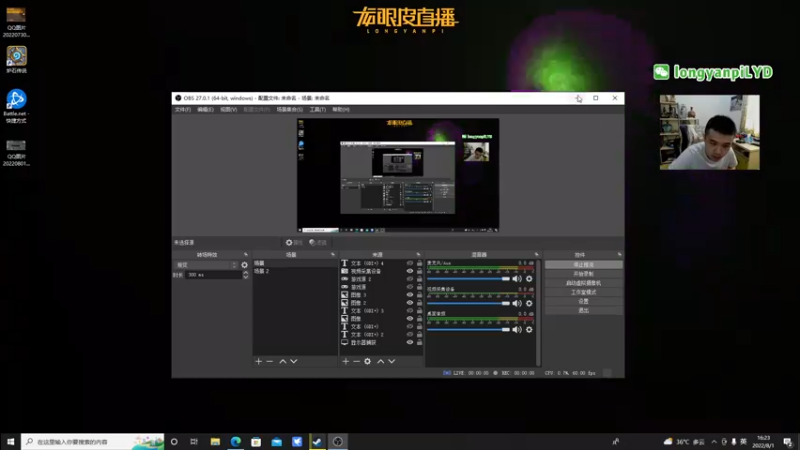Hide the 显示器捕获 source
Image resolution: width=800 pixels, height=450 pixels.
[x=410, y=342]
